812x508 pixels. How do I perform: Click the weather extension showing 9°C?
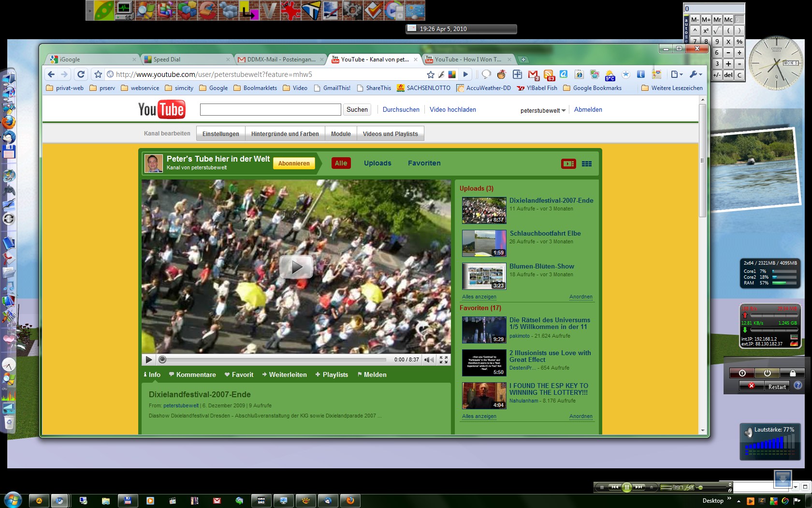coord(610,75)
